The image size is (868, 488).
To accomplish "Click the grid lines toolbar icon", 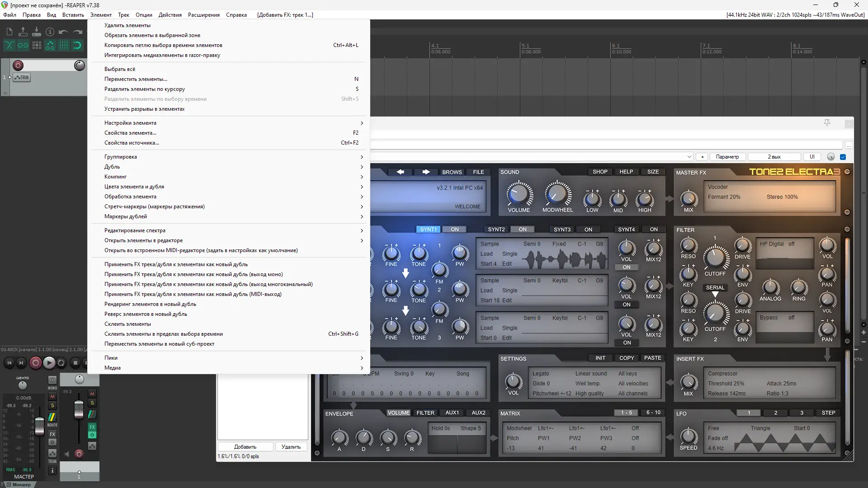I will (x=64, y=45).
